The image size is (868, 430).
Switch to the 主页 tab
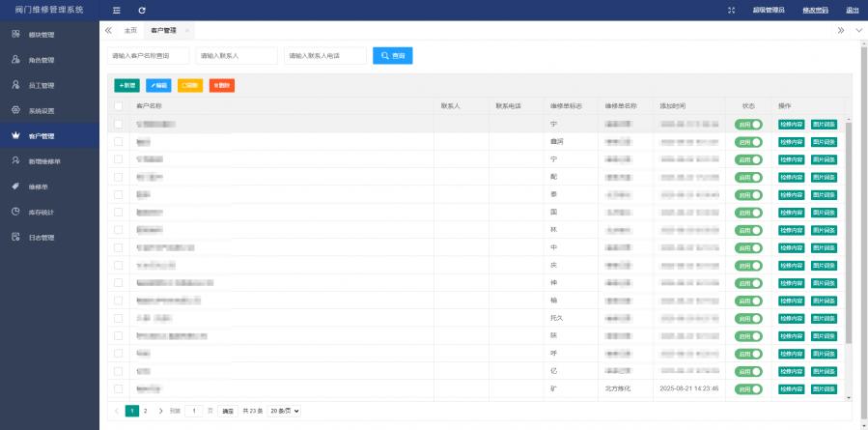click(x=130, y=31)
